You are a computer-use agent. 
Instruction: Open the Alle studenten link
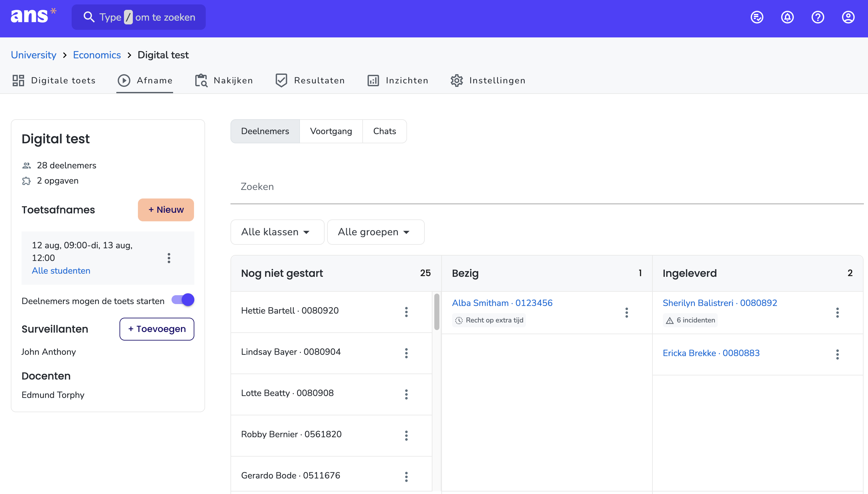pos(61,270)
